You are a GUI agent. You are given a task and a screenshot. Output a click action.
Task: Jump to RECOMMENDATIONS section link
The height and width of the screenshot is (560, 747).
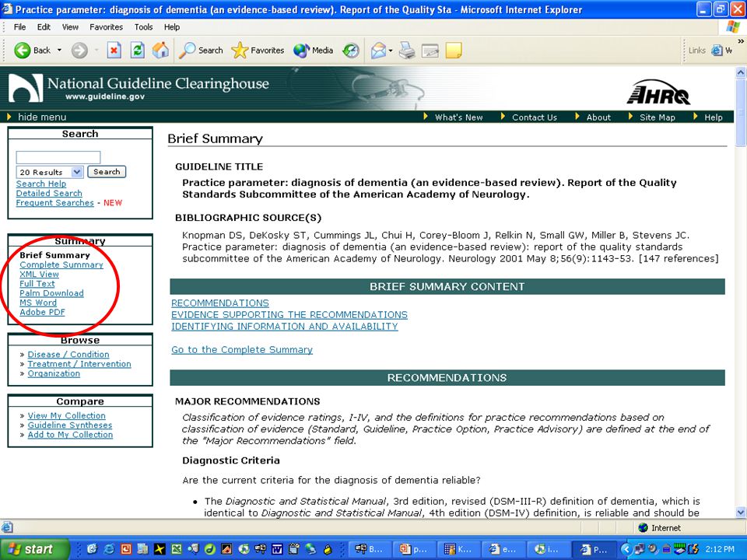tap(220, 303)
